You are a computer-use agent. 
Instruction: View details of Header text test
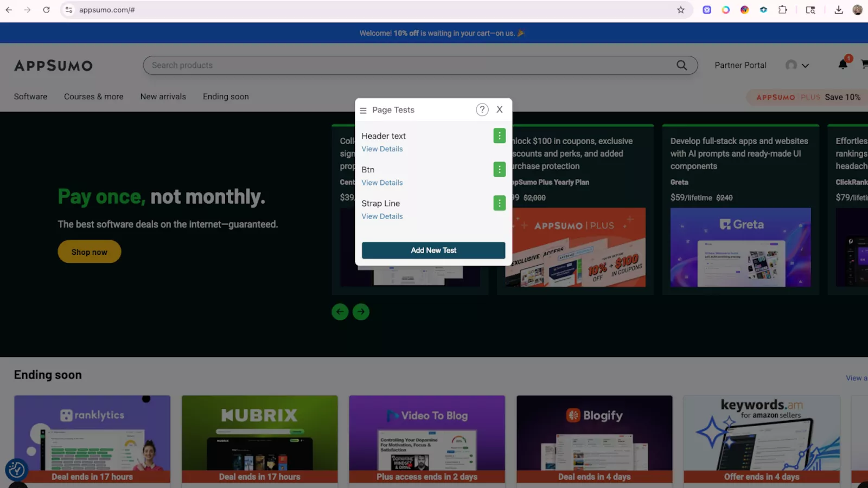[382, 149]
